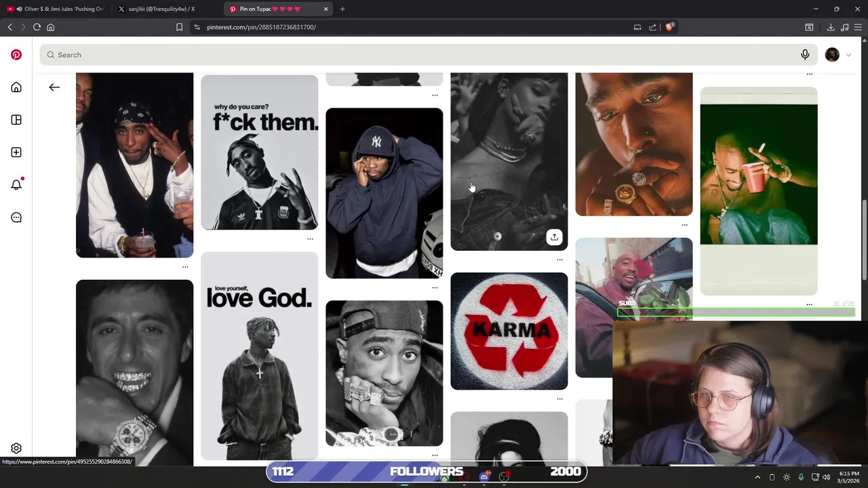Image resolution: width=868 pixels, height=488 pixels.
Task: Bookmark this page
Action: click(x=179, y=27)
